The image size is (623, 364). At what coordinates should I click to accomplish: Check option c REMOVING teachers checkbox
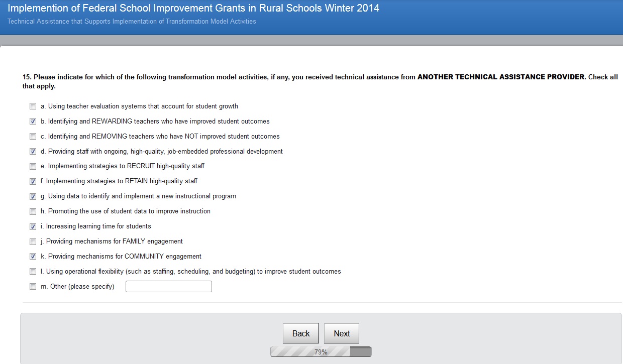(x=33, y=137)
